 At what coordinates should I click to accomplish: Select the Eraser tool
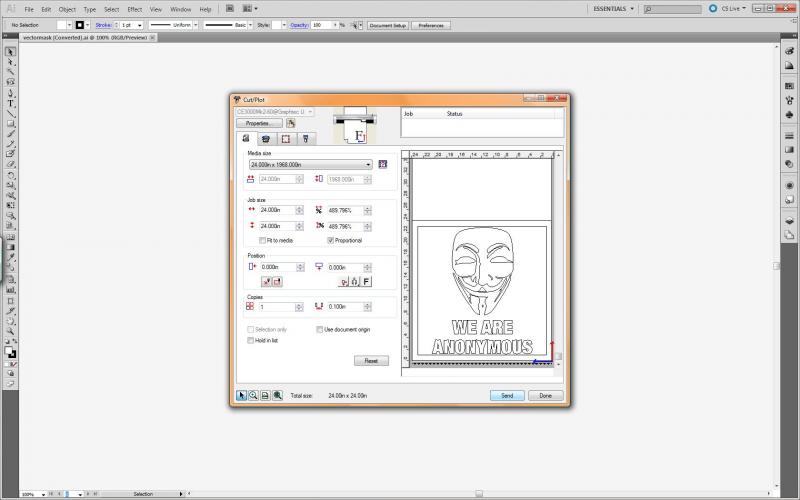10,164
